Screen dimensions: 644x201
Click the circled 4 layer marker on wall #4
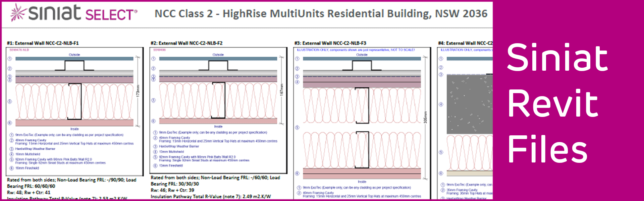click(441, 105)
